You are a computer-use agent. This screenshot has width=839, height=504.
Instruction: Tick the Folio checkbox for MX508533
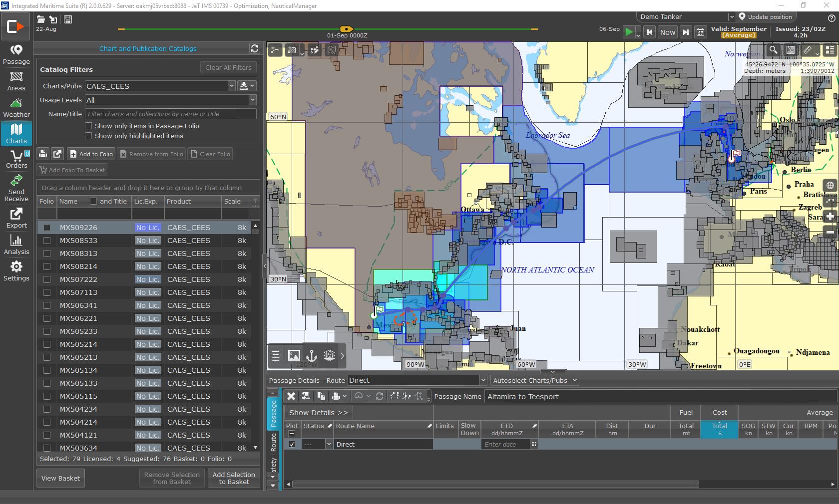pyautogui.click(x=47, y=241)
